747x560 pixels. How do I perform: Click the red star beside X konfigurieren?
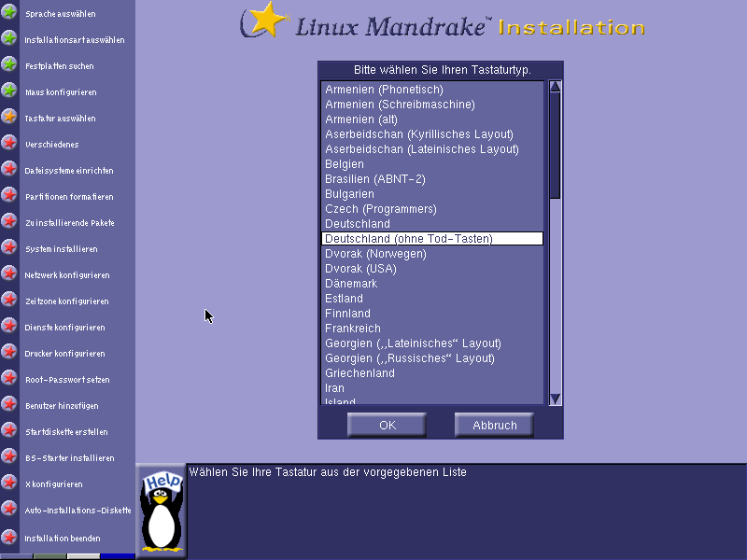[x=9, y=483]
